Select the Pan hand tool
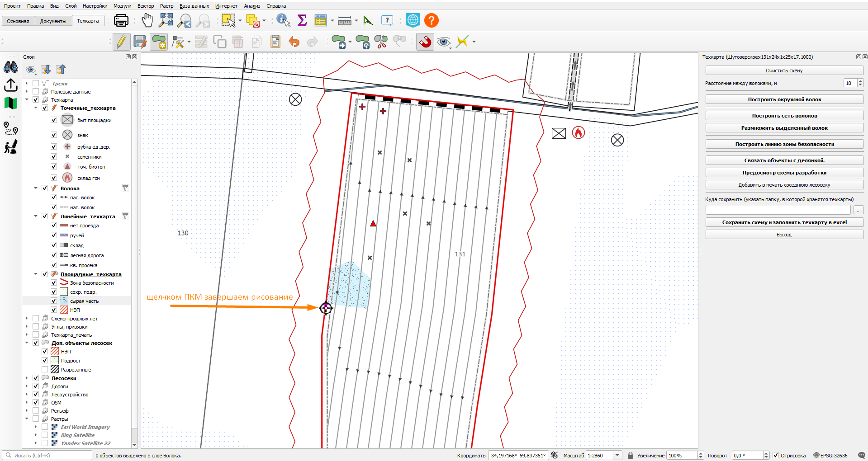Viewport: 868px width, 461px height. (x=147, y=21)
